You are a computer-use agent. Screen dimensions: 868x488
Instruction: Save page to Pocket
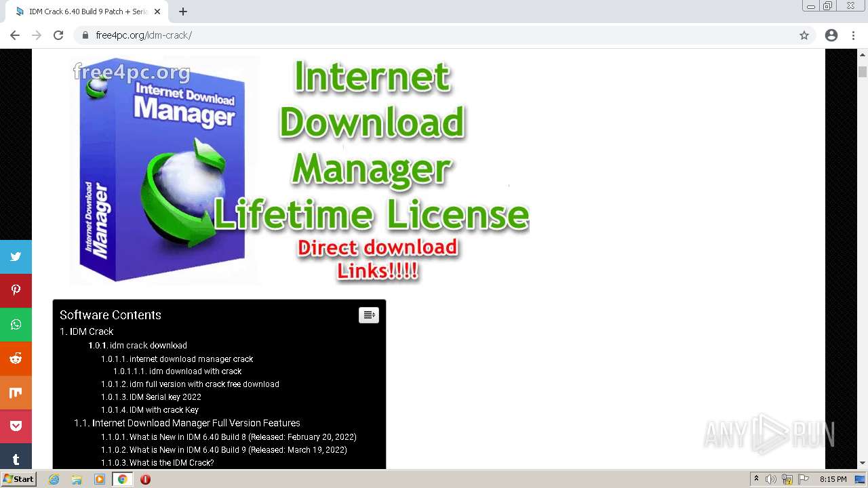click(x=16, y=426)
